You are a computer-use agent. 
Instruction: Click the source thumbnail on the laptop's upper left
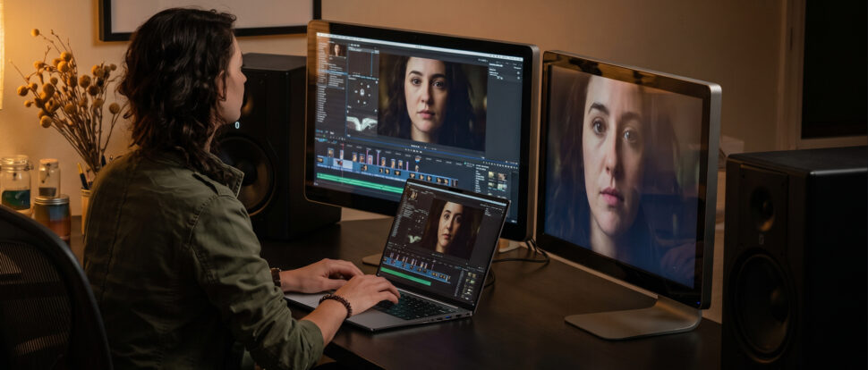point(413,195)
